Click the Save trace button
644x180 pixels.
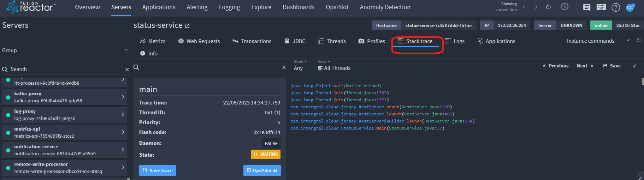[158, 170]
